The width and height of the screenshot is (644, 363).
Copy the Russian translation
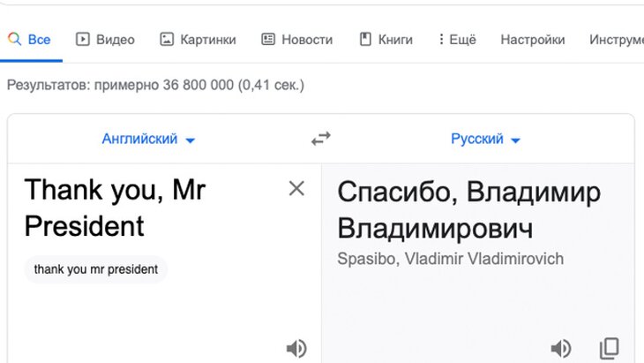point(609,348)
